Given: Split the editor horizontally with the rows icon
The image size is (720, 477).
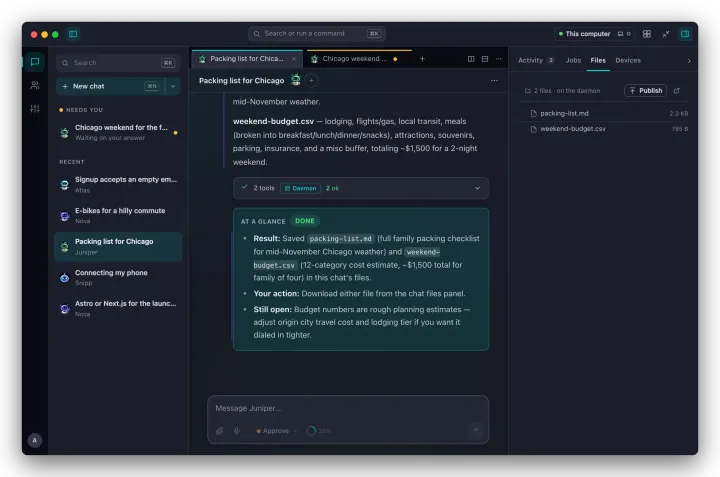Looking at the screenshot, I should pos(485,59).
